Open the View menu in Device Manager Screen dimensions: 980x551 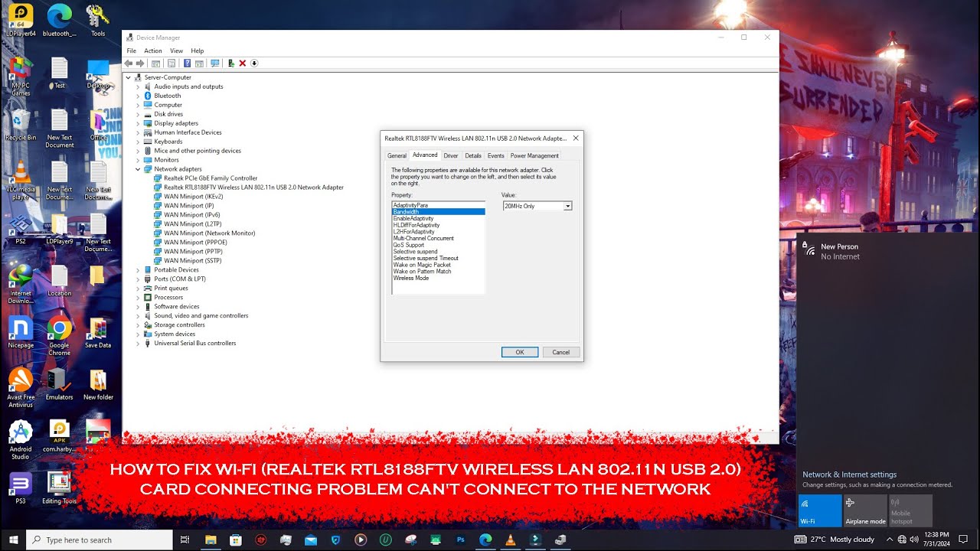(x=176, y=51)
